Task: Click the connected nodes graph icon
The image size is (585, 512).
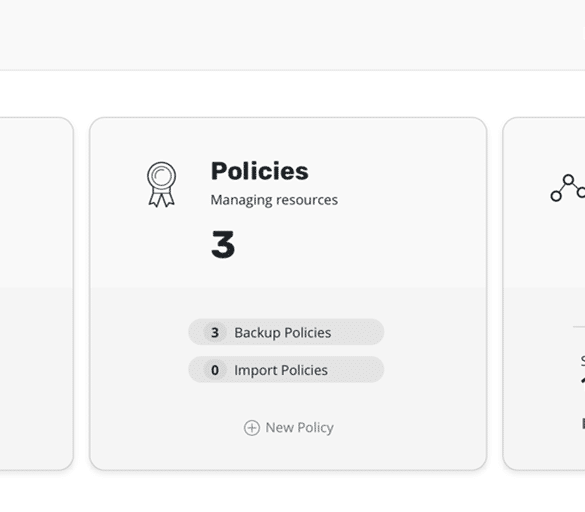Action: pyautogui.click(x=568, y=188)
